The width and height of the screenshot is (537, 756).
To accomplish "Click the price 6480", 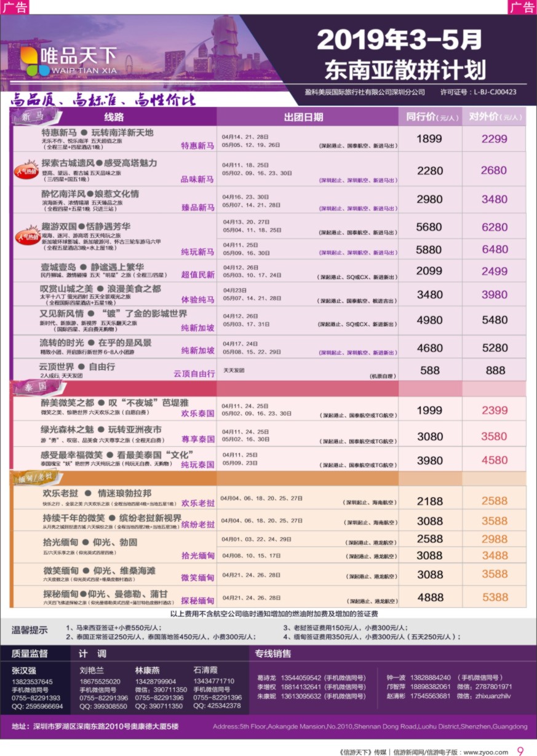I will tap(495, 250).
